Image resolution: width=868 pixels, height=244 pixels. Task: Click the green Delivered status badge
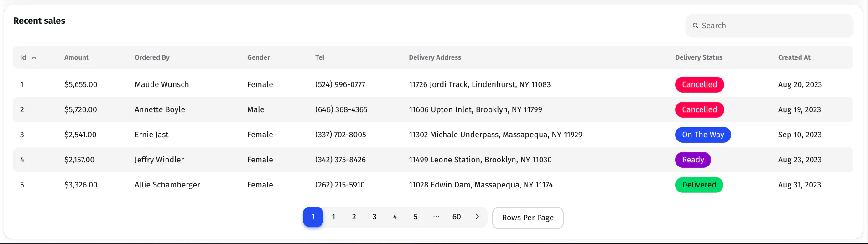699,185
